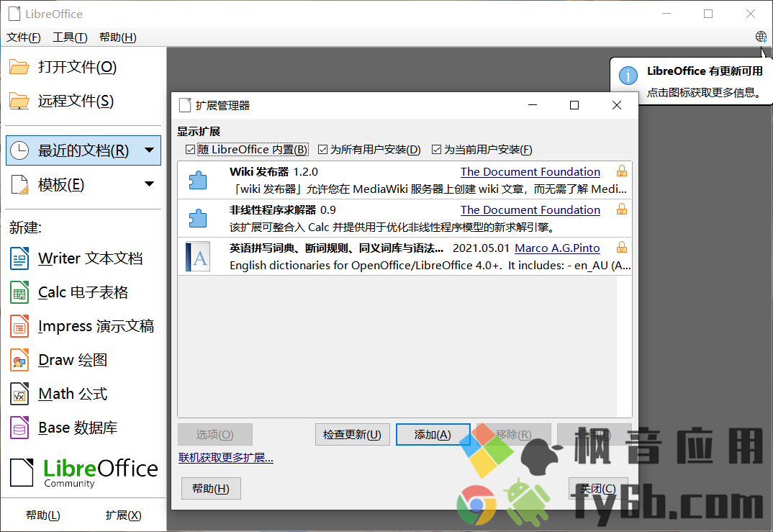Click the lock icon on English dictionary row
Image resolution: width=773 pixels, height=532 pixels.
622,247
